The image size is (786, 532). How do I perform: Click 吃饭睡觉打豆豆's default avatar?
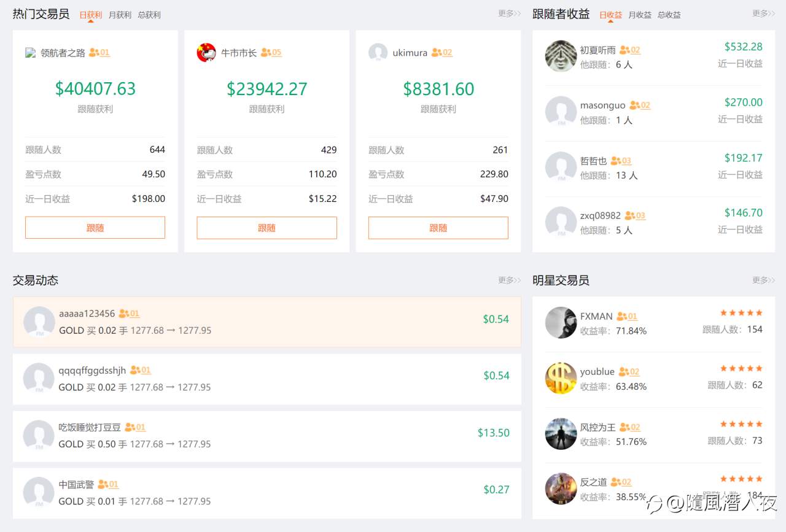[39, 436]
